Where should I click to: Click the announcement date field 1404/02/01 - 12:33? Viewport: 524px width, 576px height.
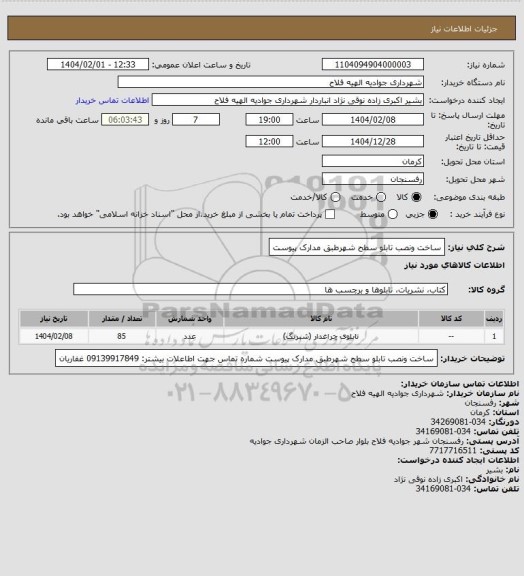pyautogui.click(x=98, y=64)
